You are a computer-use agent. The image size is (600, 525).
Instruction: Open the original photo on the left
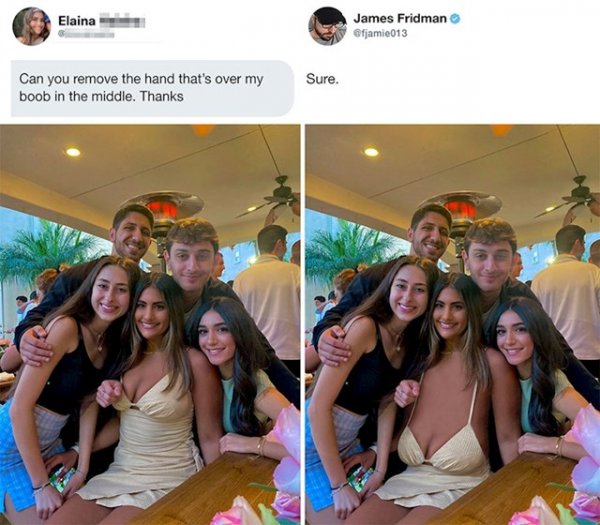tap(150, 324)
